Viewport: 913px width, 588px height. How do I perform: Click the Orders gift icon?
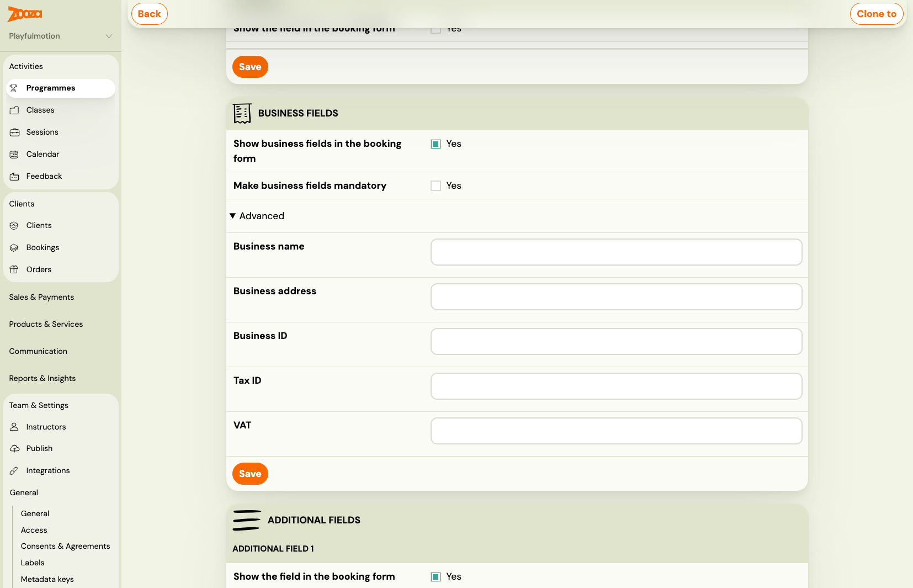pyautogui.click(x=14, y=270)
